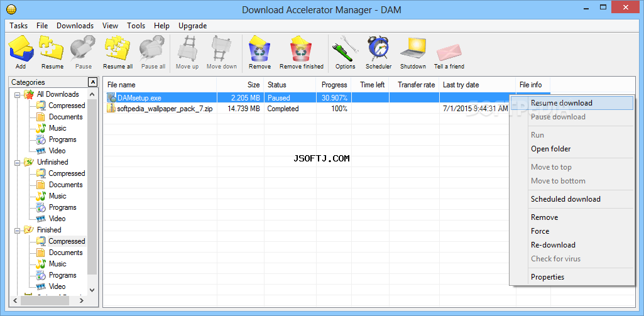The width and height of the screenshot is (644, 316).
Task: Open the File menu
Action: [42, 26]
